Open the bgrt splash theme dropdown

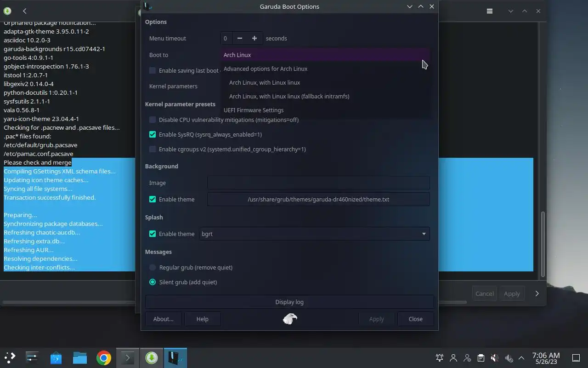[314, 234]
